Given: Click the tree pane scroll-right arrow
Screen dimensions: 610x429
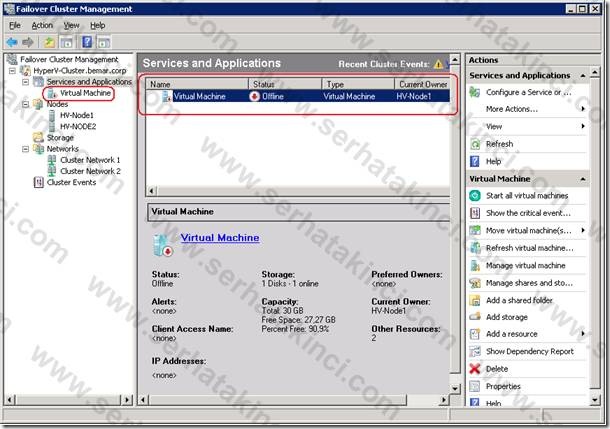Looking at the screenshot, I should [x=127, y=399].
